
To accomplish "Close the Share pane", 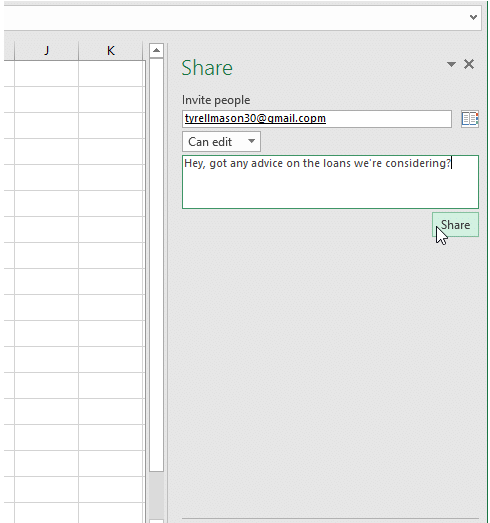I will tap(469, 64).
